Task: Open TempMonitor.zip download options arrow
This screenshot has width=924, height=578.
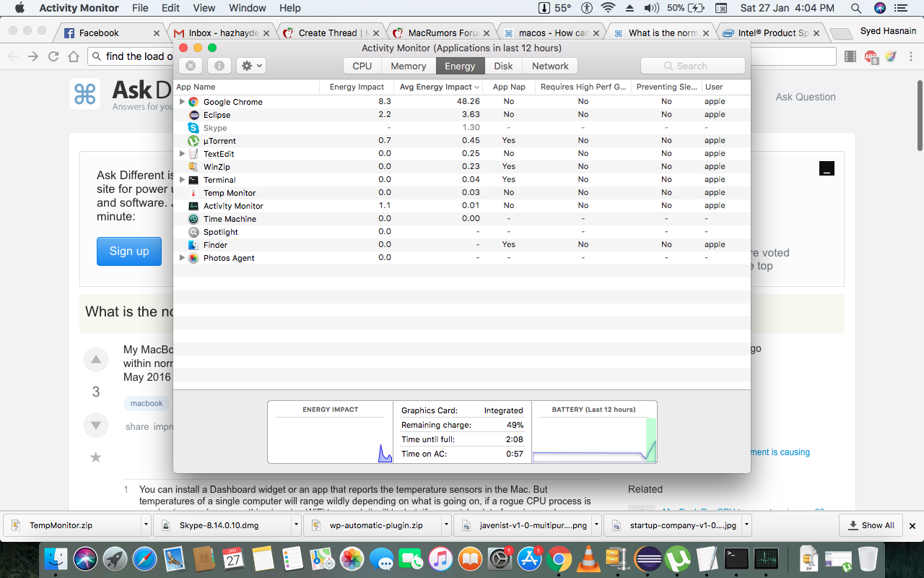Action: pos(147,525)
